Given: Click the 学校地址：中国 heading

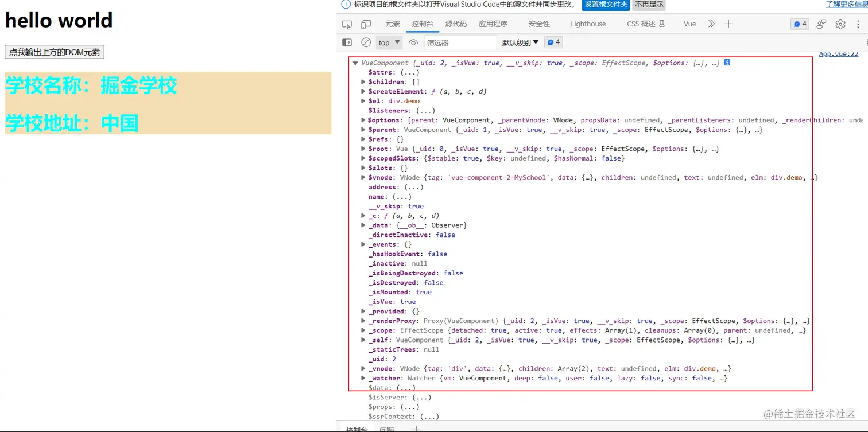Looking at the screenshot, I should 72,123.
